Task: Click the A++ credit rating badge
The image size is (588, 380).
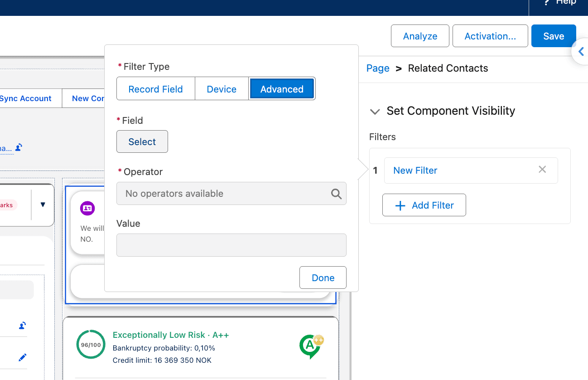Action: tap(312, 347)
